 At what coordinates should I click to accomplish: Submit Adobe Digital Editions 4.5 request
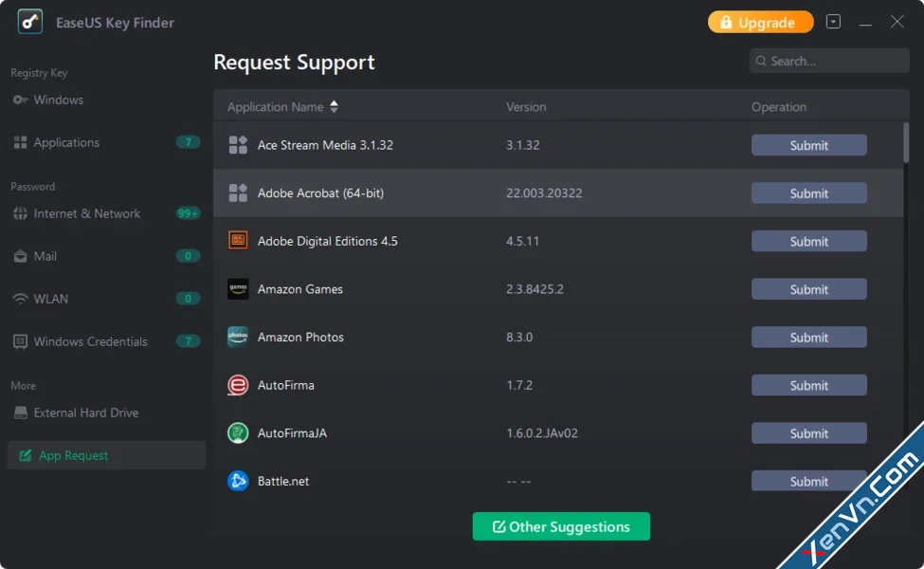809,241
